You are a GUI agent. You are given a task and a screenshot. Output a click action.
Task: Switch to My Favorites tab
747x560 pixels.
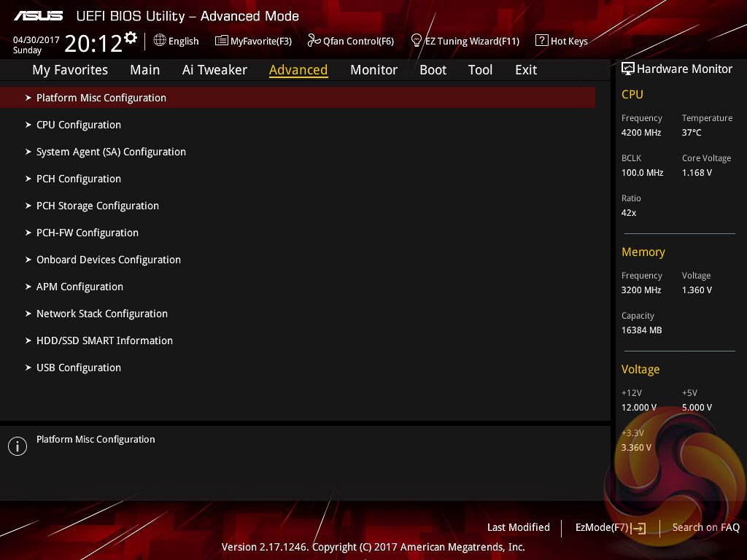tap(70, 70)
